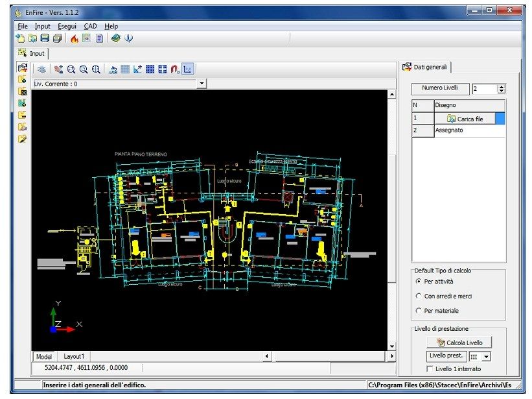The image size is (532, 399).
Task: Toggle the red magnet snap icon
Action: pyautogui.click(x=175, y=69)
